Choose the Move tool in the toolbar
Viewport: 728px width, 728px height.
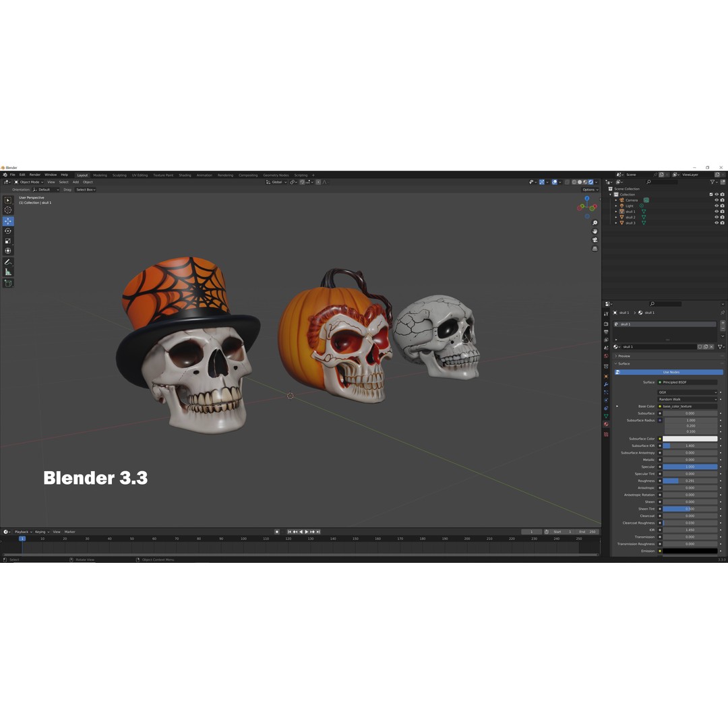click(8, 221)
